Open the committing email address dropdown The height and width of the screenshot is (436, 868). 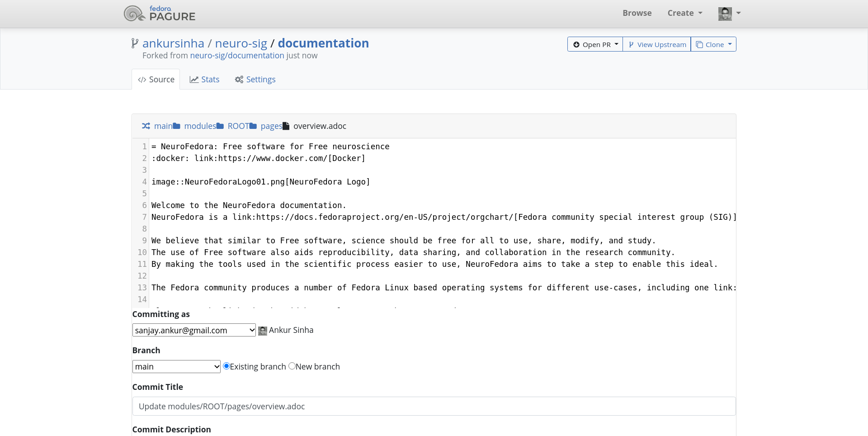coord(194,330)
